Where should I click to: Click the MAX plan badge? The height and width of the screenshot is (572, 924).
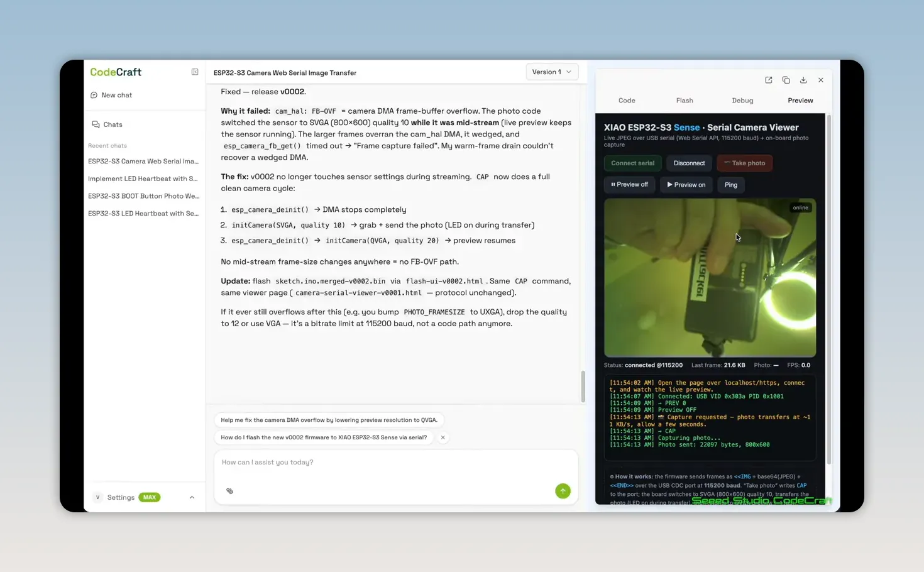[150, 497]
